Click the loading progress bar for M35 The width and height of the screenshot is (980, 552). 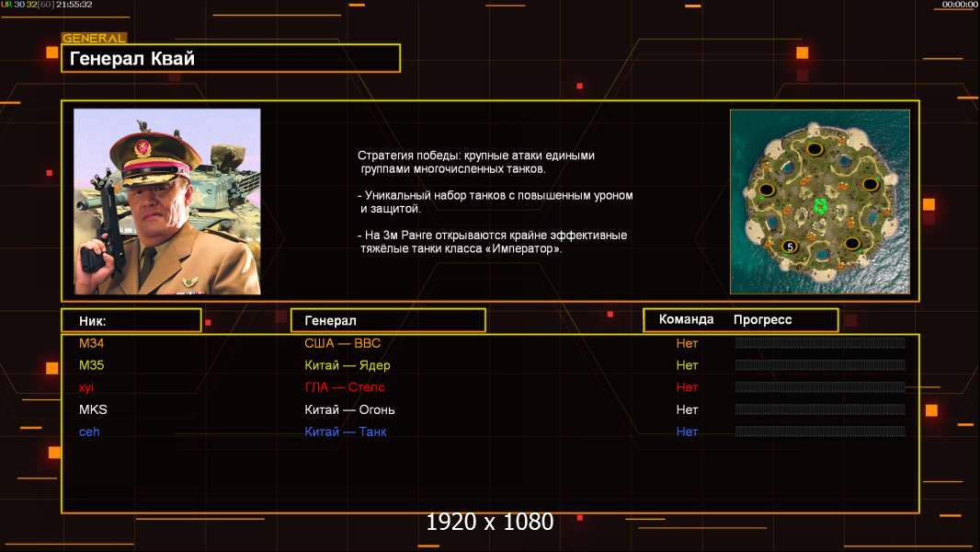(x=820, y=365)
